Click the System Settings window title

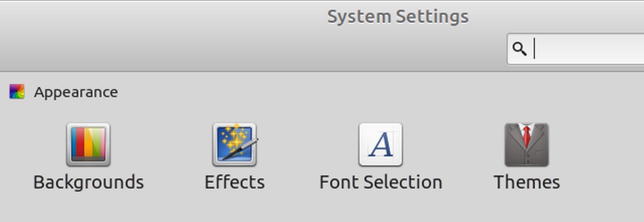coord(397,17)
